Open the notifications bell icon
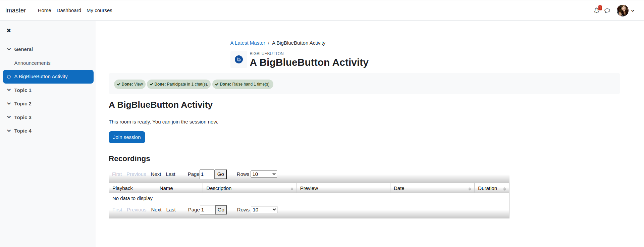The width and height of the screenshot is (644, 247). pyautogui.click(x=596, y=10)
